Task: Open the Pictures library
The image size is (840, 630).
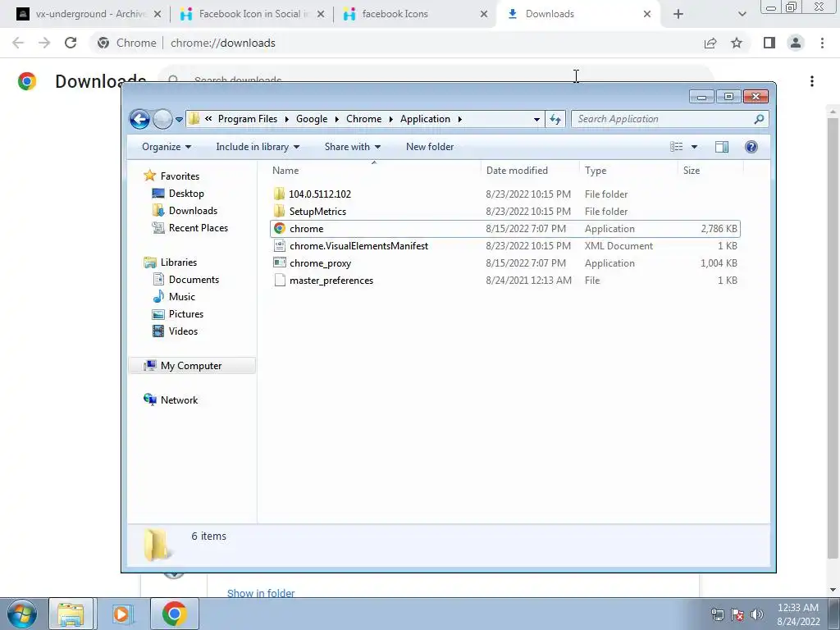Action: [186, 314]
